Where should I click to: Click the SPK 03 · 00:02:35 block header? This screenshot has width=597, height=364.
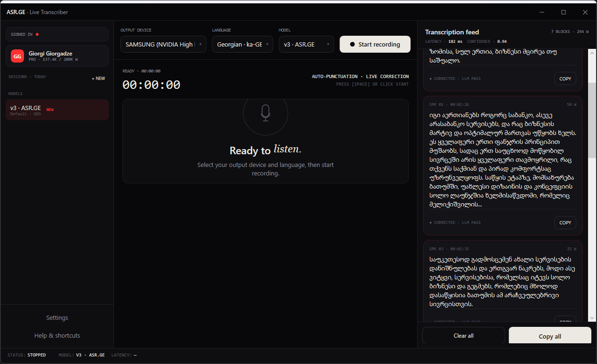point(449,249)
